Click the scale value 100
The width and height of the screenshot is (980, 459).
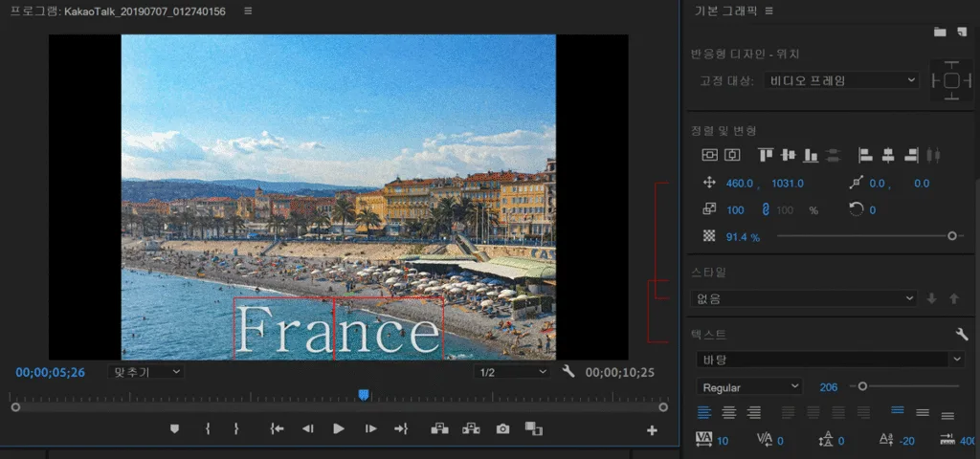pos(735,210)
